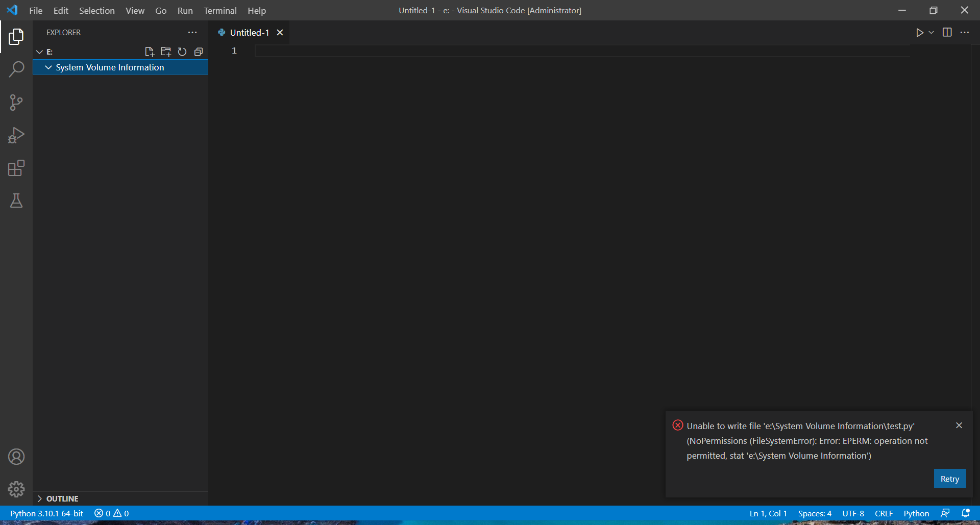Dismiss the error notification
Viewport: 980px width, 525px height.
point(959,426)
